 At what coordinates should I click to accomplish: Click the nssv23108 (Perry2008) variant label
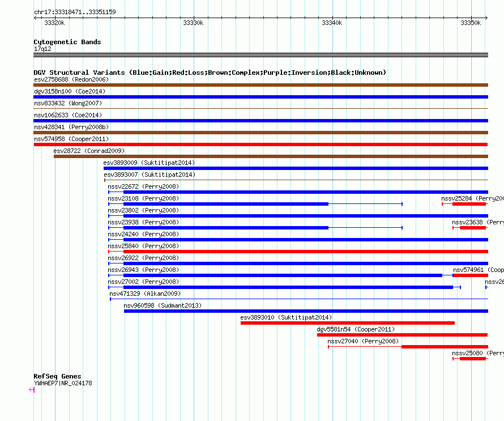tap(143, 198)
